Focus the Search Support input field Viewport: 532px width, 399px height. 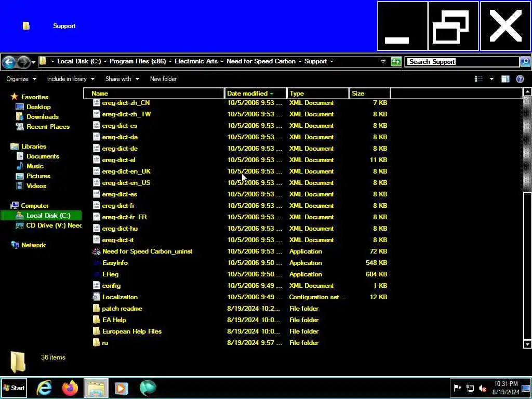(462, 62)
